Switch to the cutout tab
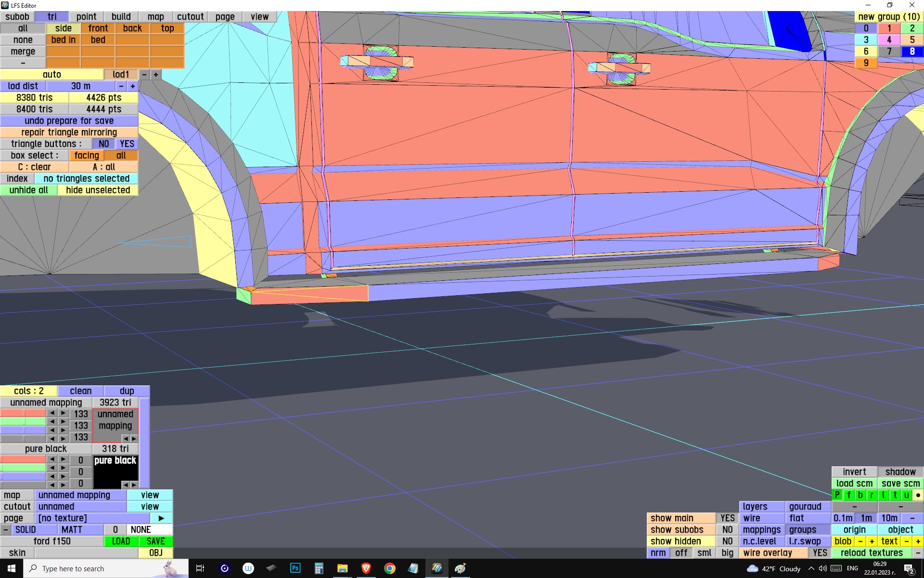The height and width of the screenshot is (578, 924). pyautogui.click(x=190, y=17)
